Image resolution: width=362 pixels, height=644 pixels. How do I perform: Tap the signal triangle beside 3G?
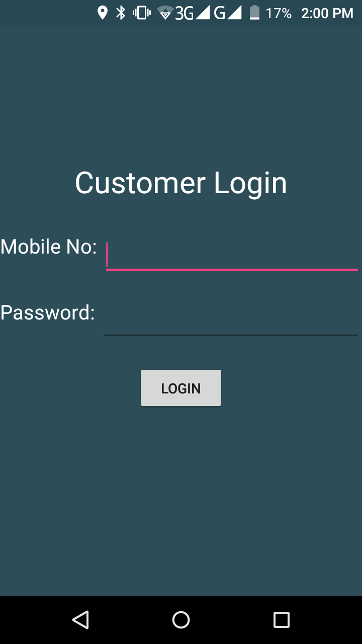[203, 13]
